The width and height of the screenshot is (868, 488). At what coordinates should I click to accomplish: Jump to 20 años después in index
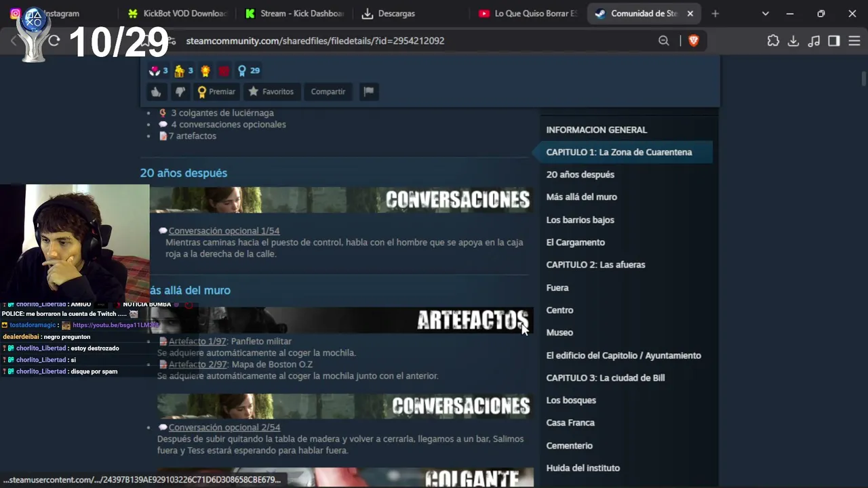[580, 174]
